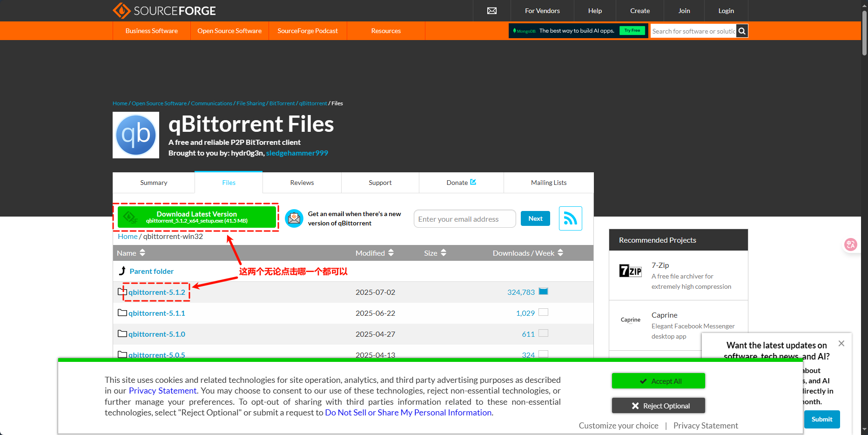Accept all cookies
The height and width of the screenshot is (435, 868).
point(658,381)
